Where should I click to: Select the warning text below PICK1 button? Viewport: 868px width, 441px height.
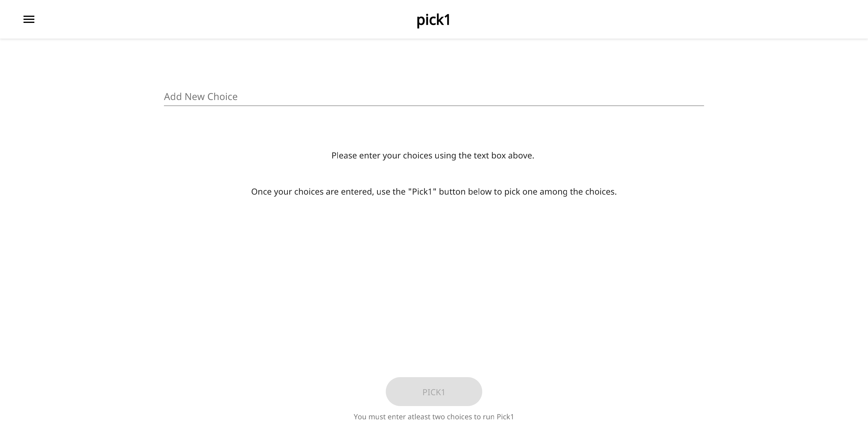pyautogui.click(x=434, y=416)
